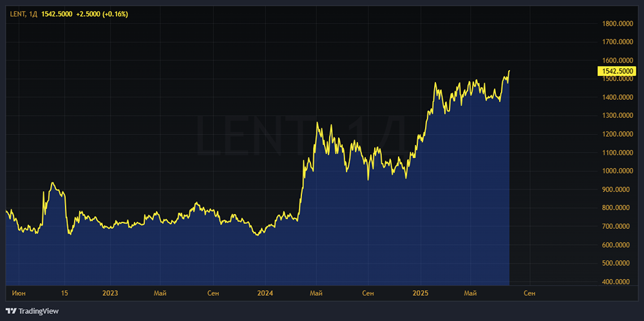Click the first Май label after 2023

coord(160,293)
